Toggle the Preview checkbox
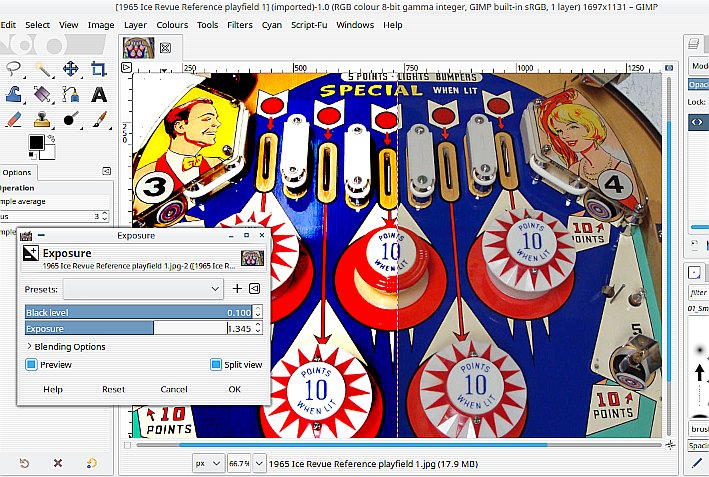The width and height of the screenshot is (709, 477). 31,364
